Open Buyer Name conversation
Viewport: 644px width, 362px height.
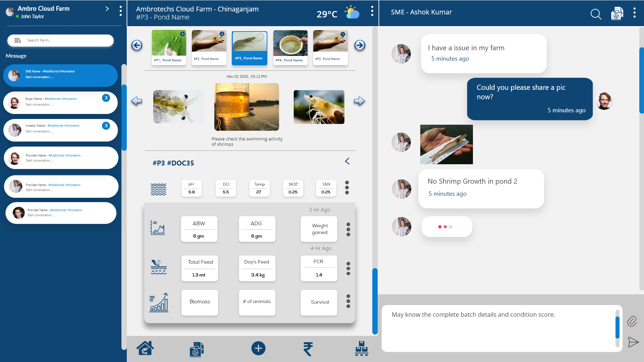pos(60,103)
